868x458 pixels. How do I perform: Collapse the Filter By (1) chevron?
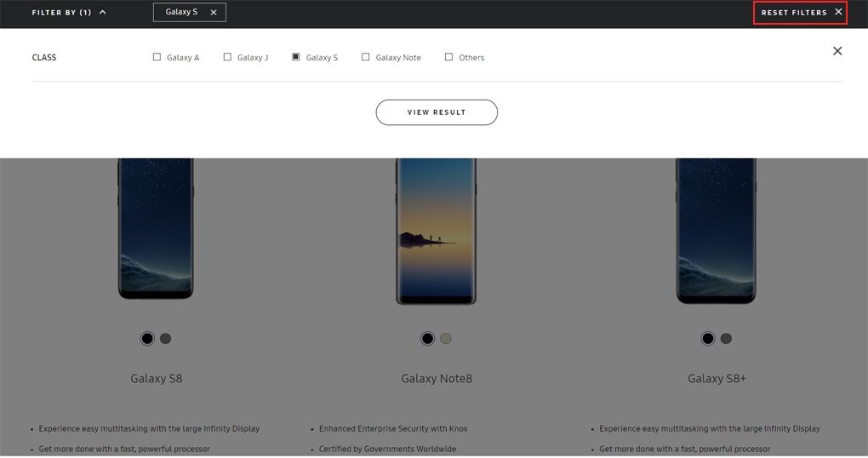102,12
